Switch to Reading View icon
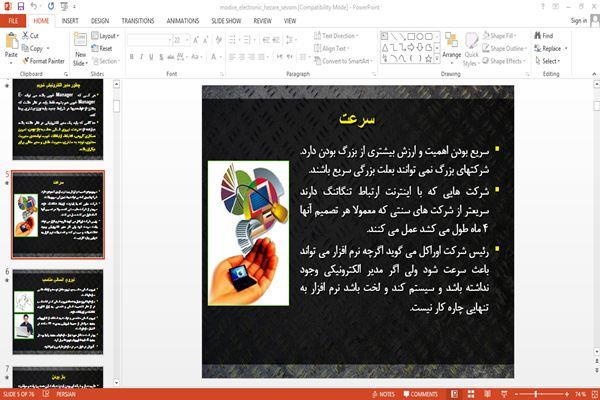This screenshot has width=600, height=400. pyautogui.click(x=488, y=394)
